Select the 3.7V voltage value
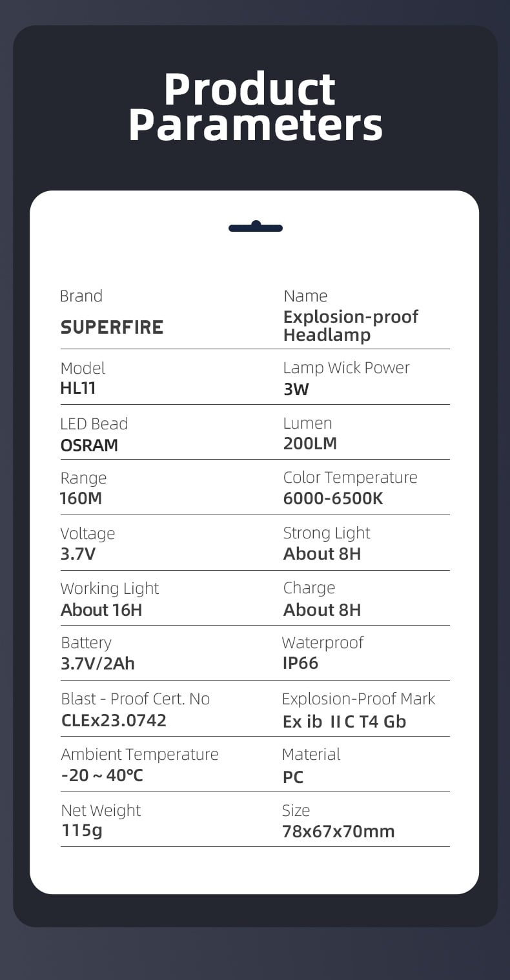Viewport: 510px width, 980px height. pyautogui.click(x=78, y=554)
